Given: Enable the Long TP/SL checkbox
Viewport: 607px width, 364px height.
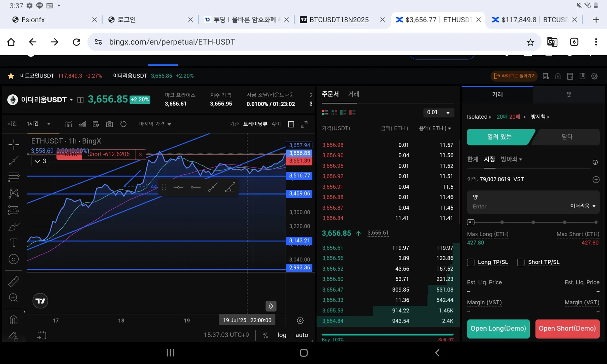Looking at the screenshot, I should click(471, 262).
